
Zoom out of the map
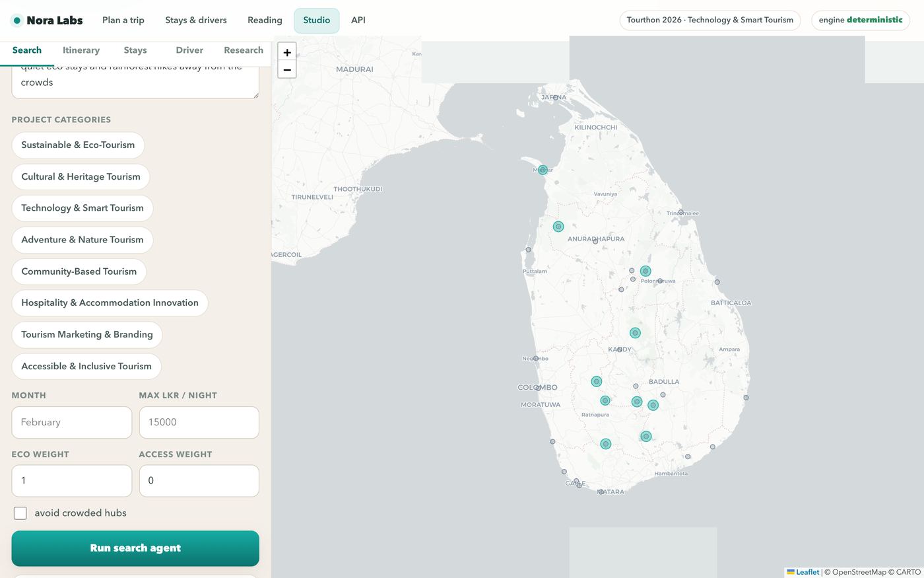point(287,69)
